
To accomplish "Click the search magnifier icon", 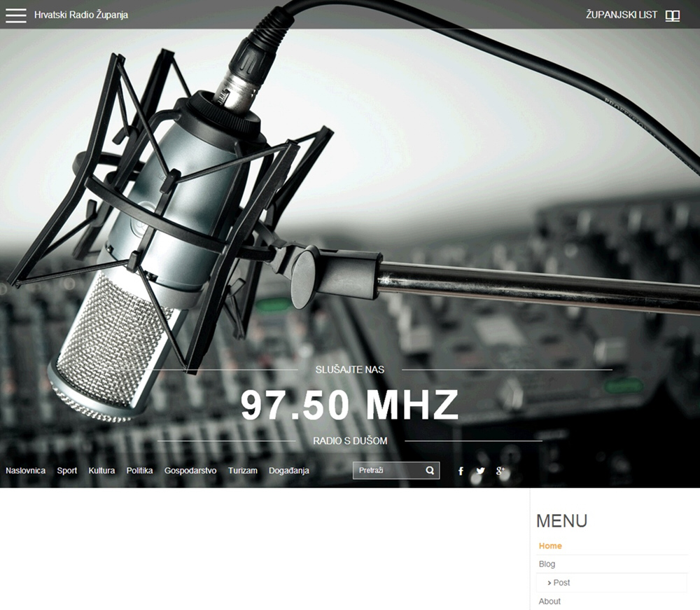I will (x=430, y=471).
